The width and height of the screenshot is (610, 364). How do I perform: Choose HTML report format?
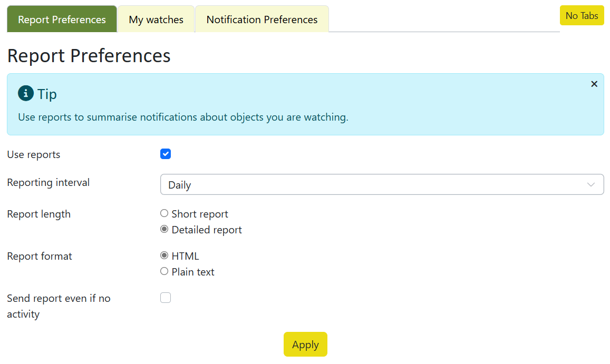(164, 255)
